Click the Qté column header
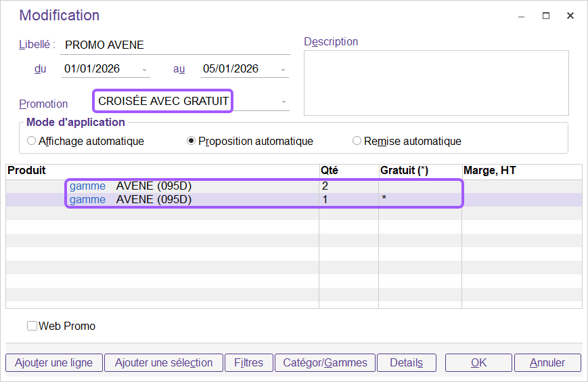 [x=329, y=171]
